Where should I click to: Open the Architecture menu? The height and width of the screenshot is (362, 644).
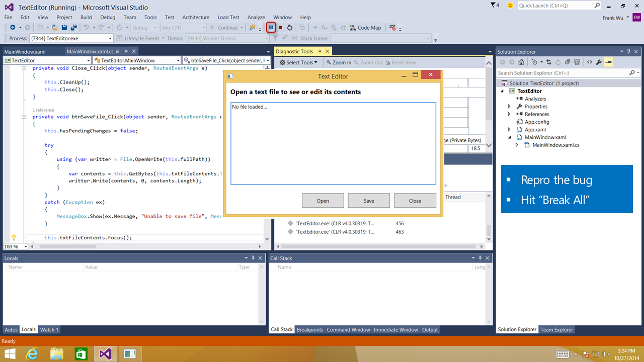[196, 17]
